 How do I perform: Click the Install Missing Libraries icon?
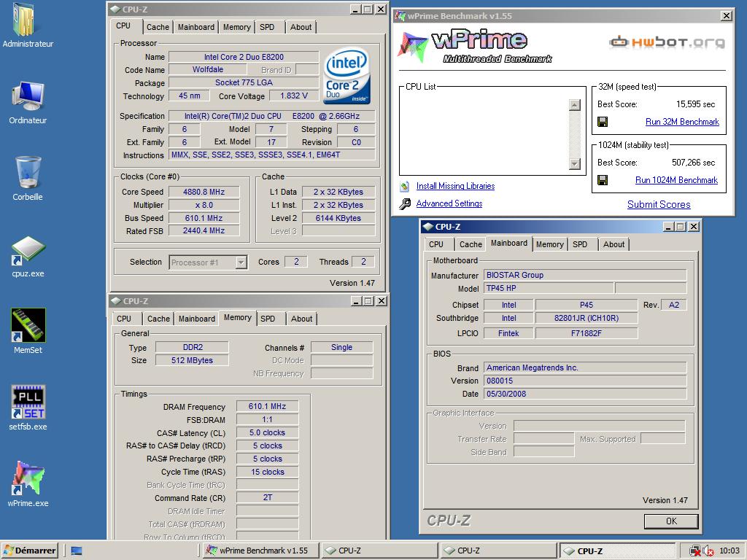(405, 186)
